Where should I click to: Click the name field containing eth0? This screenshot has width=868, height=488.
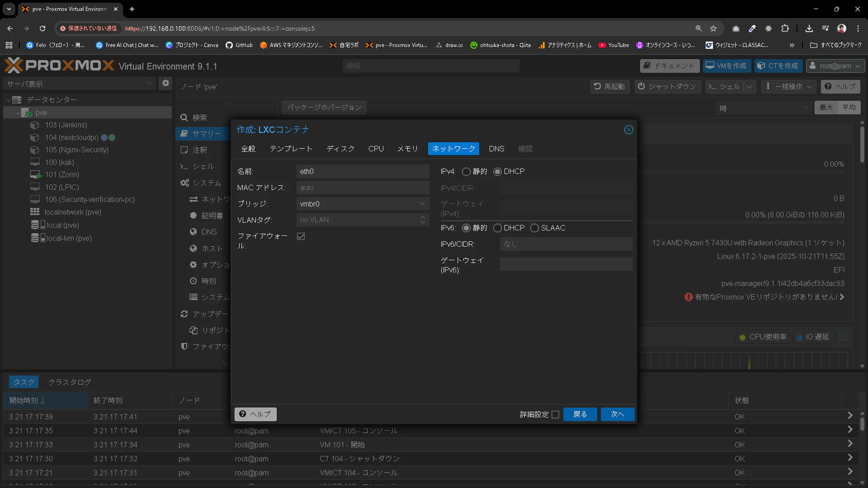(x=363, y=172)
